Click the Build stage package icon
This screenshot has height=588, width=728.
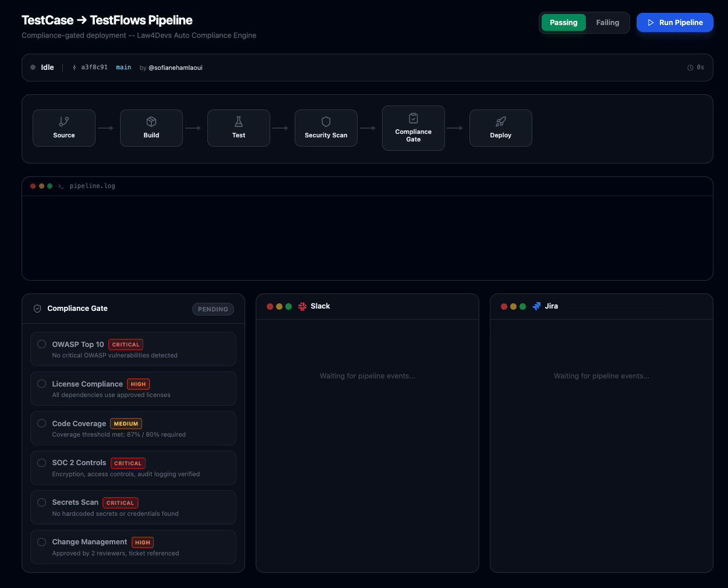[x=151, y=121]
